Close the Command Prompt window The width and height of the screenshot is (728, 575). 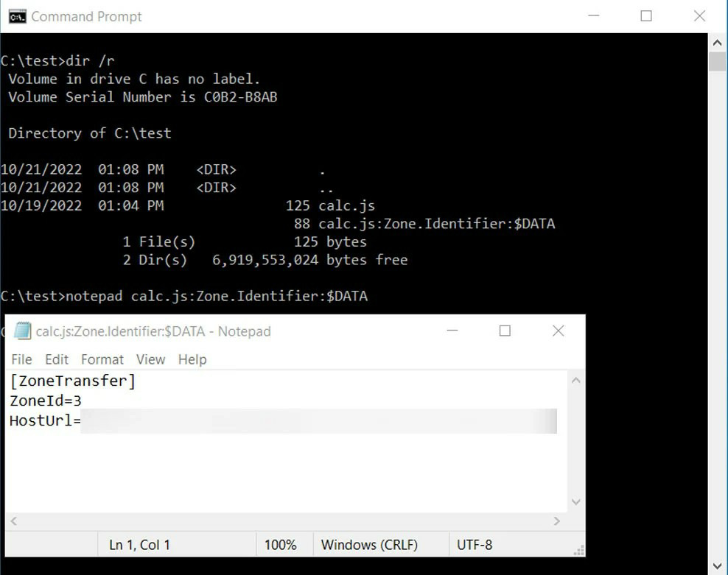[x=699, y=16]
